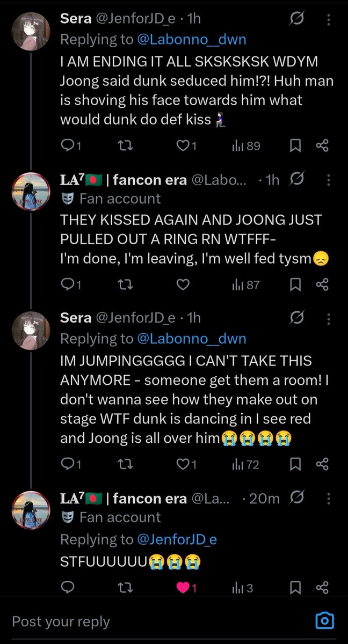Share the 'STFUUUUUU' reply

(322, 588)
